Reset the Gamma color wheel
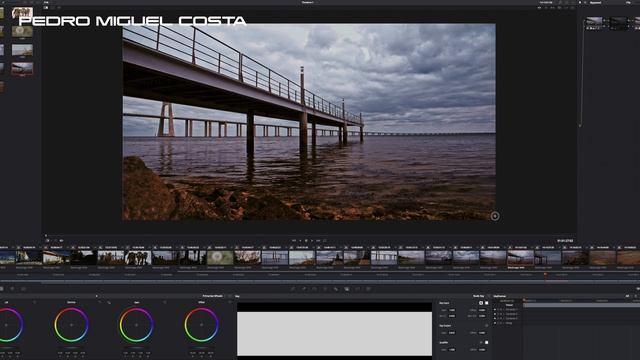Viewport: 640px width, 360px height. [x=100, y=302]
